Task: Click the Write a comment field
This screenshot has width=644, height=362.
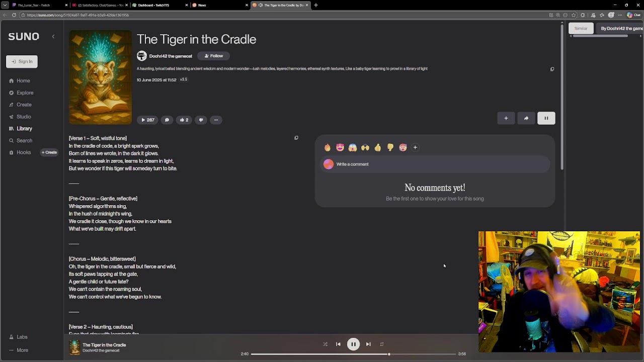Action: click(x=435, y=164)
